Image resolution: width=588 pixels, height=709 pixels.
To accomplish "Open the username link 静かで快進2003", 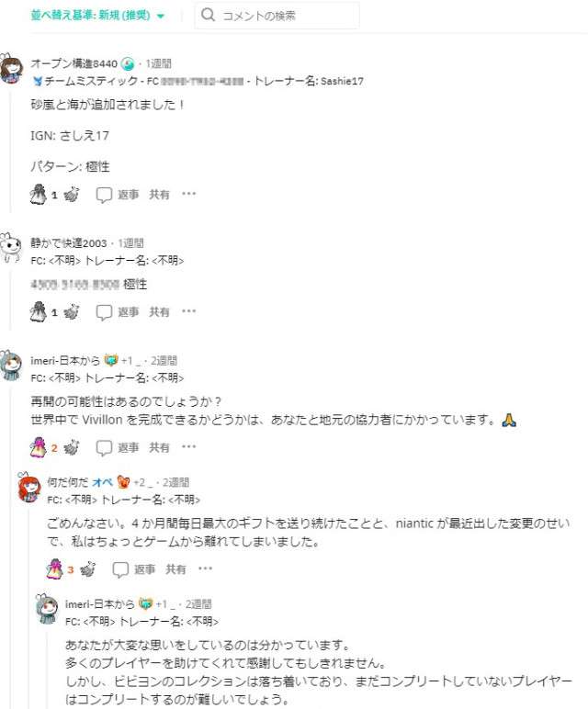I will (x=69, y=243).
